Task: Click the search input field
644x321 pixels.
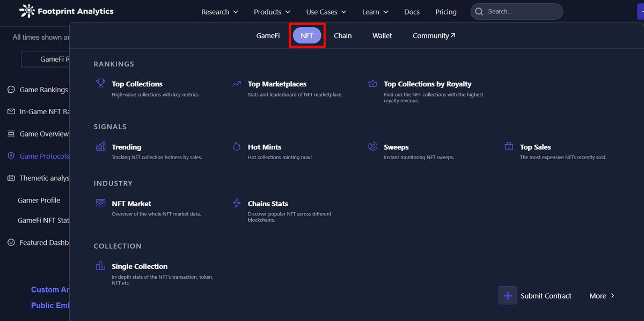Action: (x=516, y=11)
